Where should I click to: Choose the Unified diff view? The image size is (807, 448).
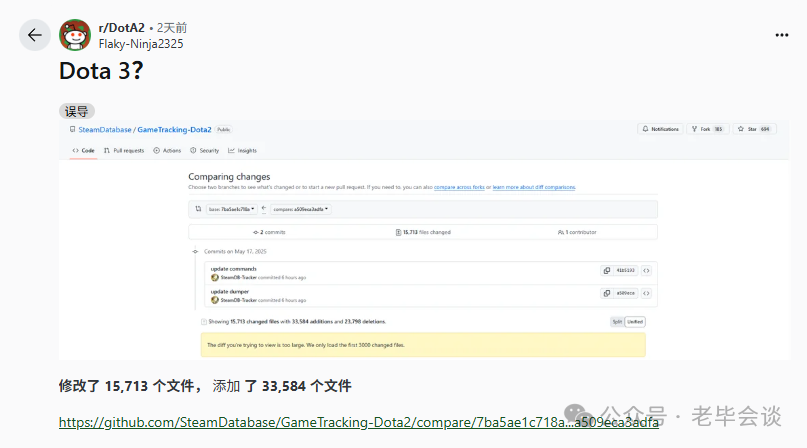coord(635,322)
